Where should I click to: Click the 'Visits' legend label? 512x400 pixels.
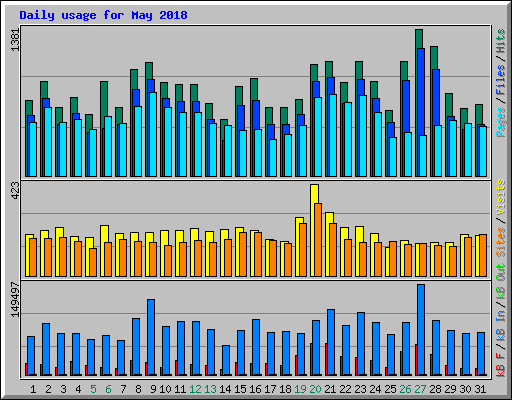pos(501,197)
